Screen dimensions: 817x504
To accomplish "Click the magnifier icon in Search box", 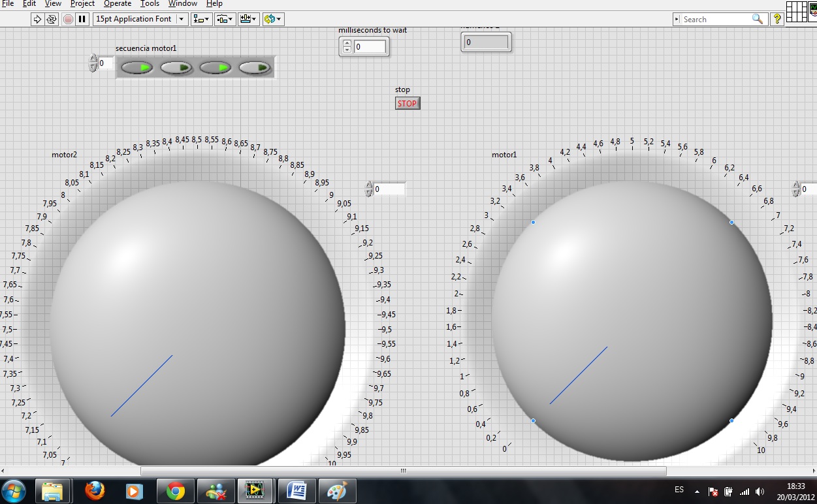I will [757, 19].
